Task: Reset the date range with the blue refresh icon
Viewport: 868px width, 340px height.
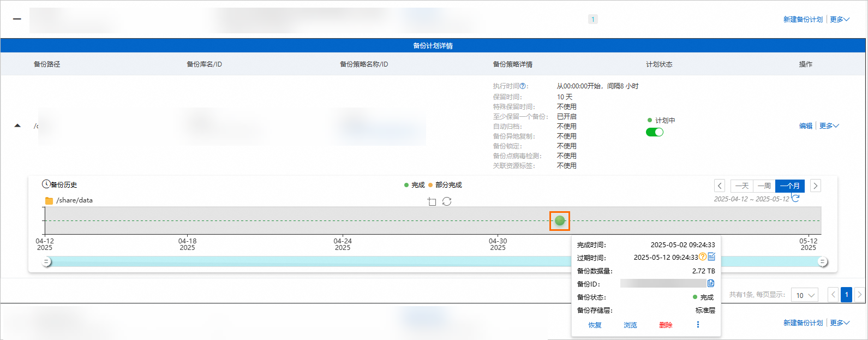Action: (x=795, y=198)
